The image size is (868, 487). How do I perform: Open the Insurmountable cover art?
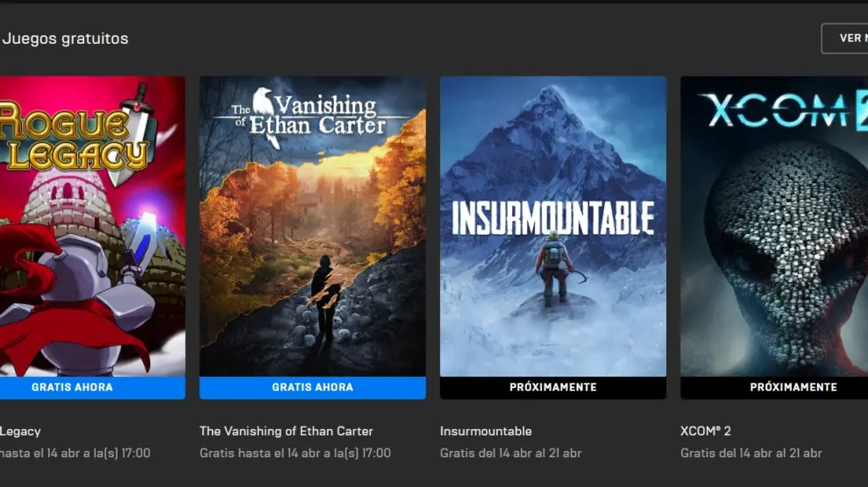[x=553, y=226]
